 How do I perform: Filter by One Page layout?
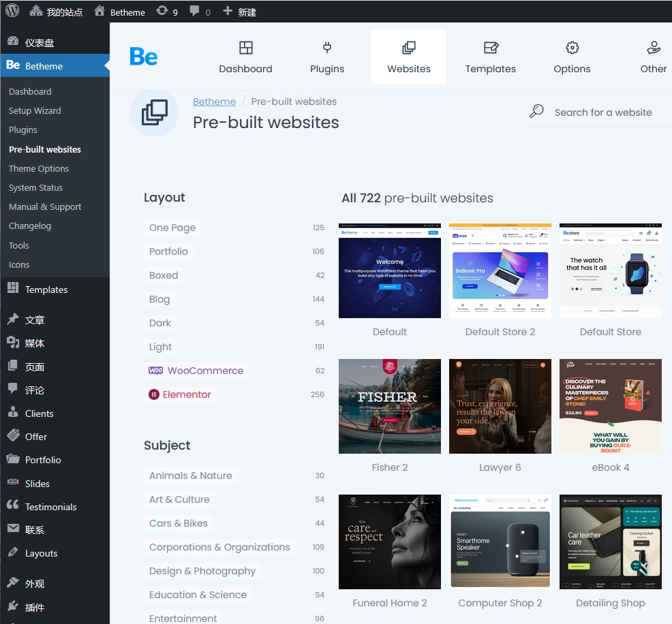[x=172, y=228]
